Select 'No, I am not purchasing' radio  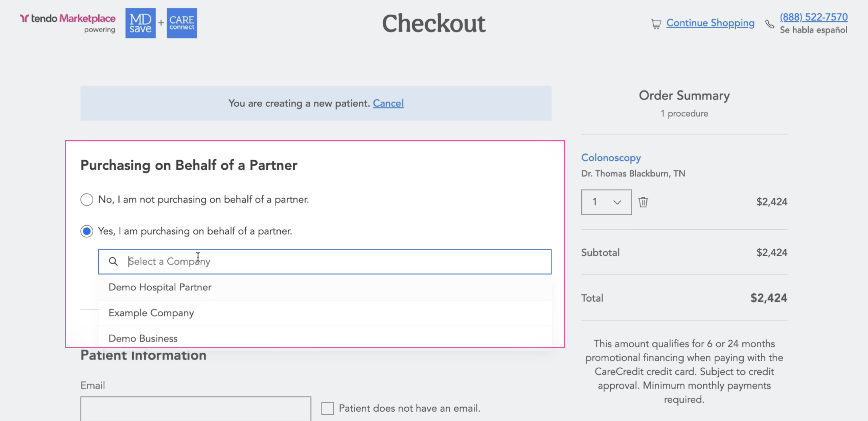coord(87,200)
